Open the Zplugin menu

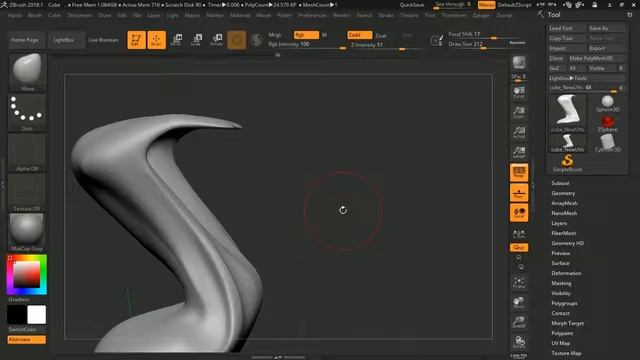coord(481,15)
